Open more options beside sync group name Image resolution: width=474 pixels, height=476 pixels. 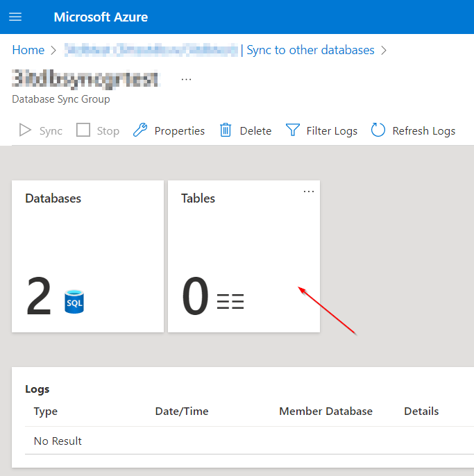pos(186,80)
